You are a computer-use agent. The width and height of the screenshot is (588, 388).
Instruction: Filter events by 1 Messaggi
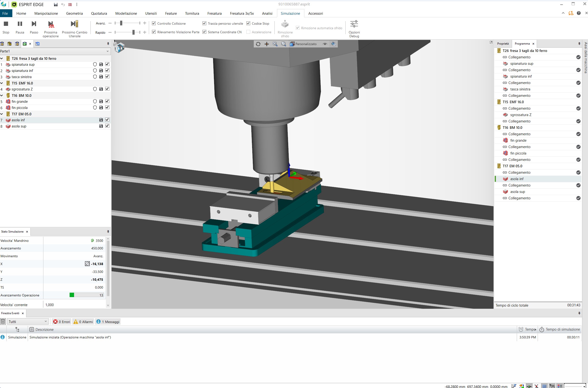[108, 322]
